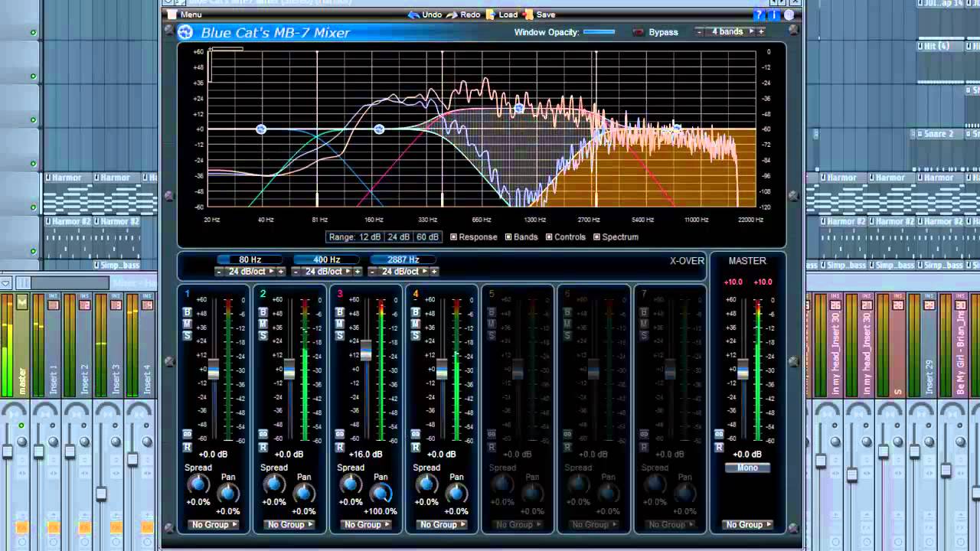Solo band 1 with S button

(x=188, y=335)
